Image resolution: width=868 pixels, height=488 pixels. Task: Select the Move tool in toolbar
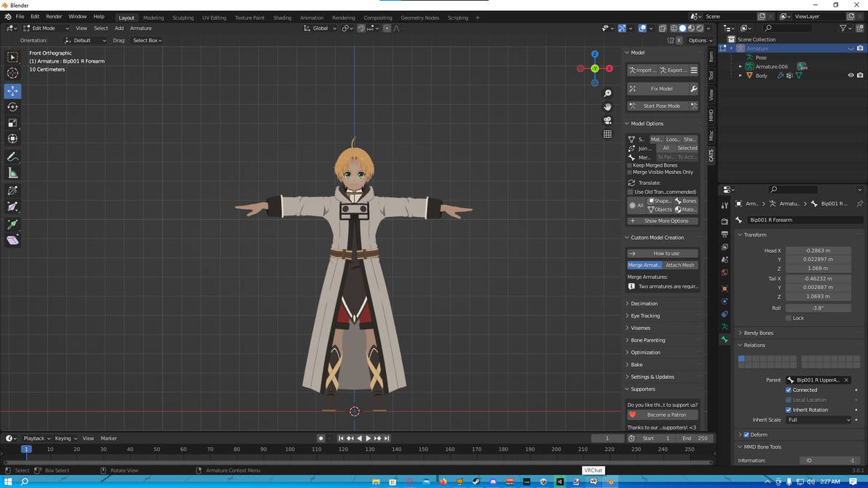coord(12,91)
